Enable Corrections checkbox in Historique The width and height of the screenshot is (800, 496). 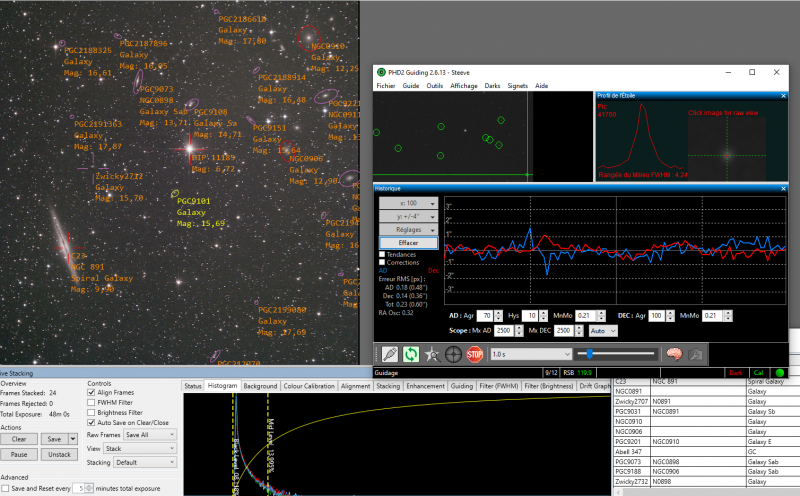[x=382, y=262]
